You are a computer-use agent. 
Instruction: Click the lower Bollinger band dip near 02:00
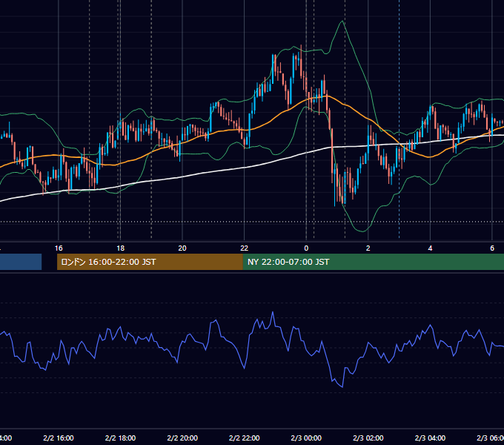coord(362,231)
